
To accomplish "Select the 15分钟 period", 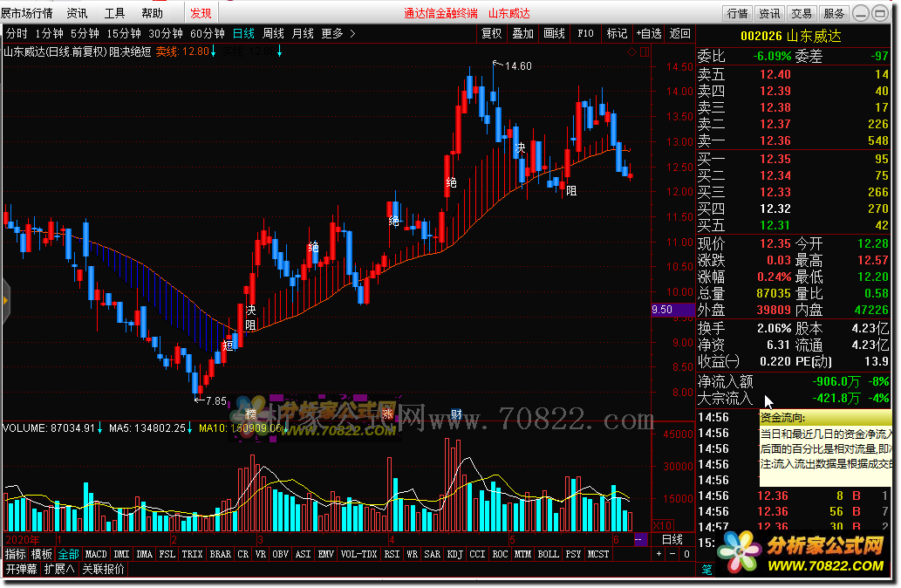I will point(124,34).
